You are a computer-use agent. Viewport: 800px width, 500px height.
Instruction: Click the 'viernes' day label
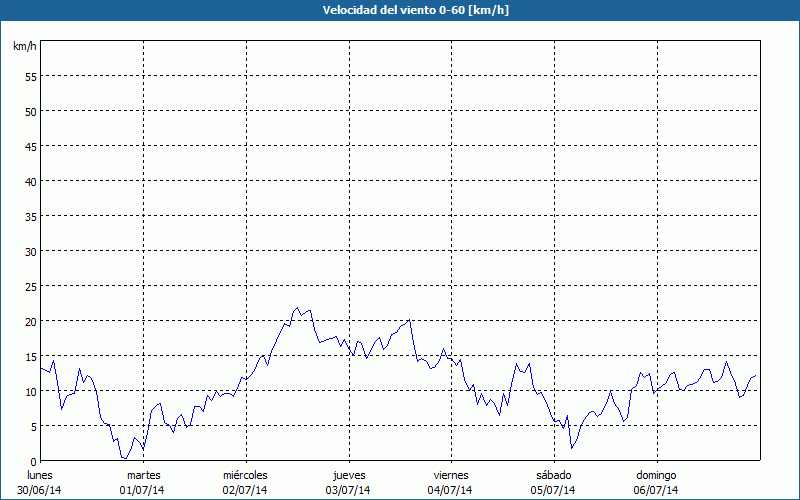click(451, 475)
